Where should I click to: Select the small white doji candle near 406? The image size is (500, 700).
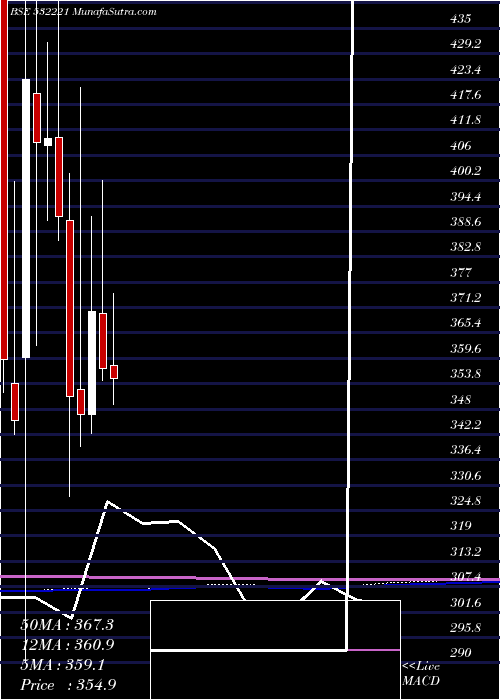(x=48, y=142)
